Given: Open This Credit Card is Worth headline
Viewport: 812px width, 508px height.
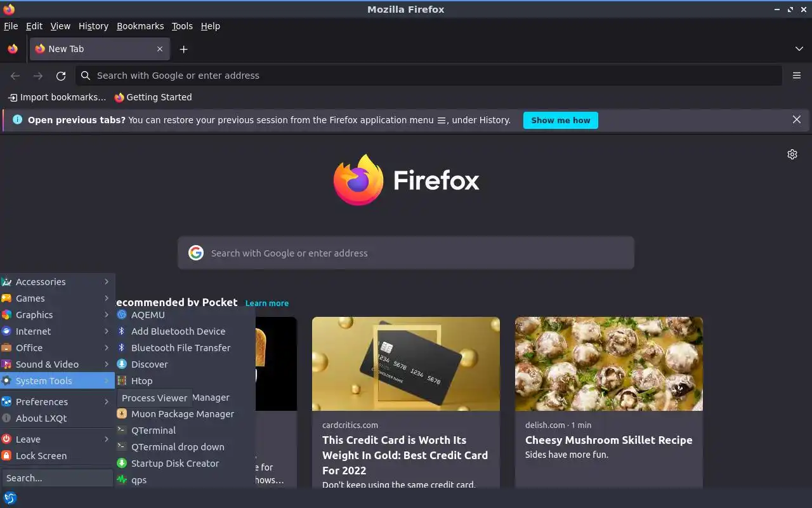Looking at the screenshot, I should coord(405,455).
